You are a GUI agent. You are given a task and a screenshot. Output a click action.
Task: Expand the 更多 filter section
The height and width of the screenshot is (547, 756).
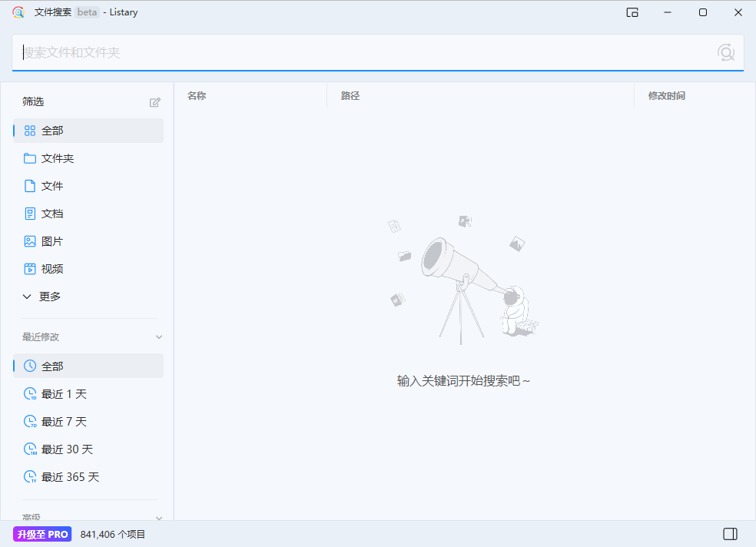(48, 296)
